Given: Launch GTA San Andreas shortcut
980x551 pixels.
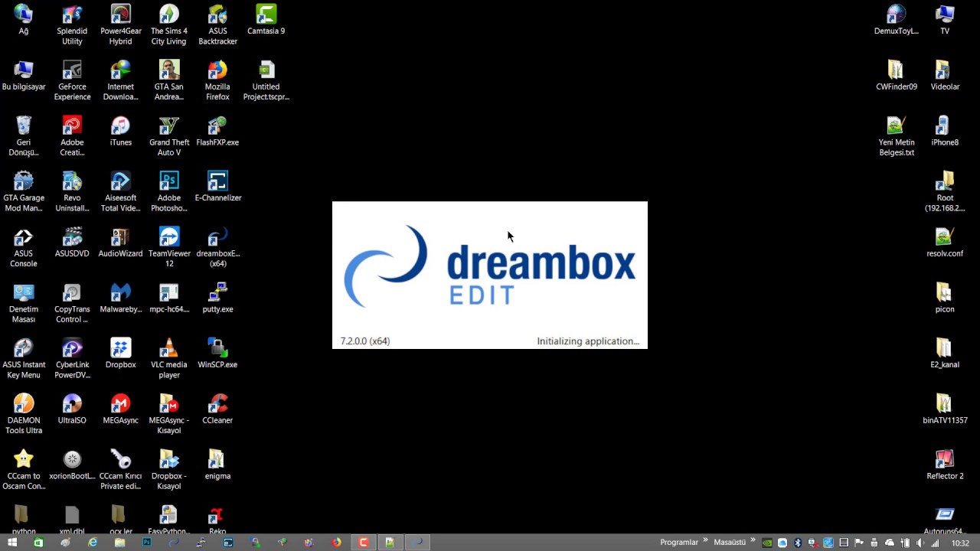Looking at the screenshot, I should (x=169, y=80).
